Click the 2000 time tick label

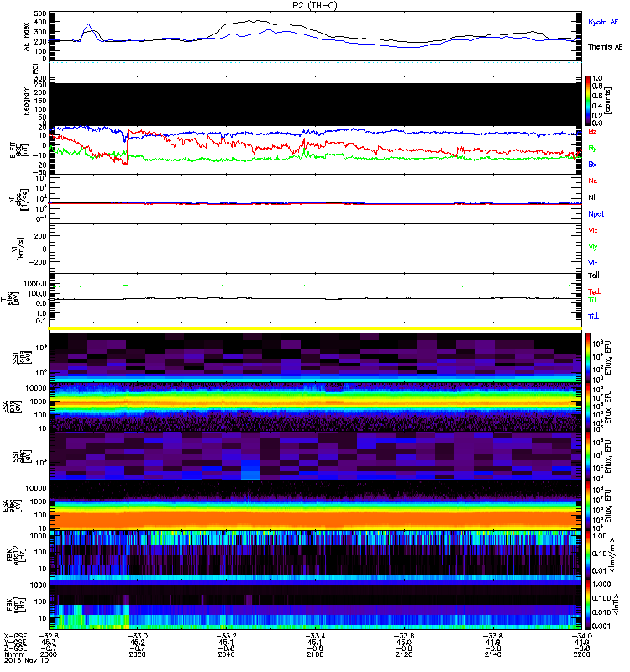(x=48, y=654)
